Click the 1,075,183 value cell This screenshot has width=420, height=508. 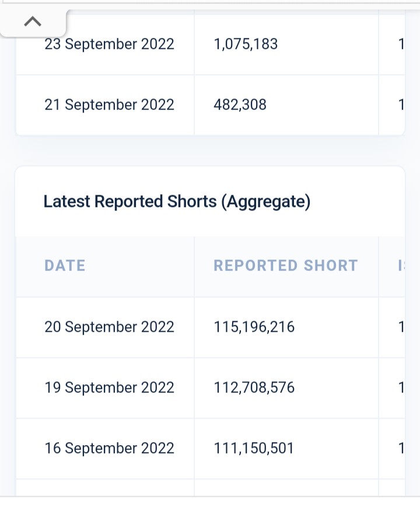(286, 44)
